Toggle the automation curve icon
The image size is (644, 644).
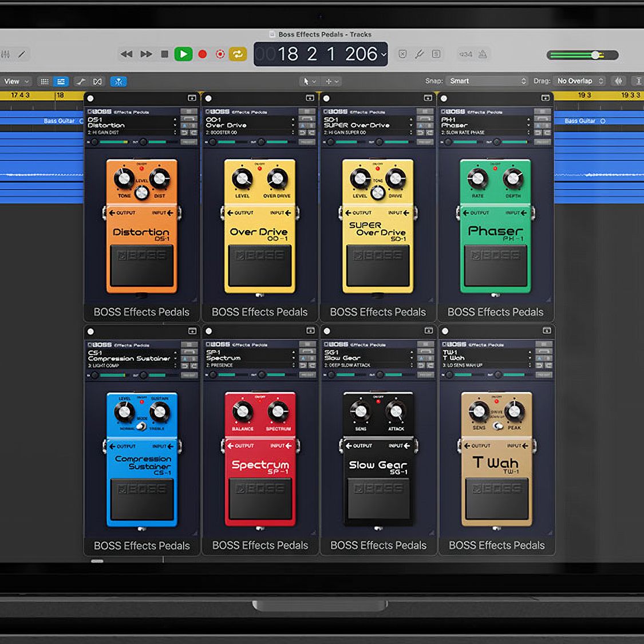pyautogui.click(x=81, y=81)
